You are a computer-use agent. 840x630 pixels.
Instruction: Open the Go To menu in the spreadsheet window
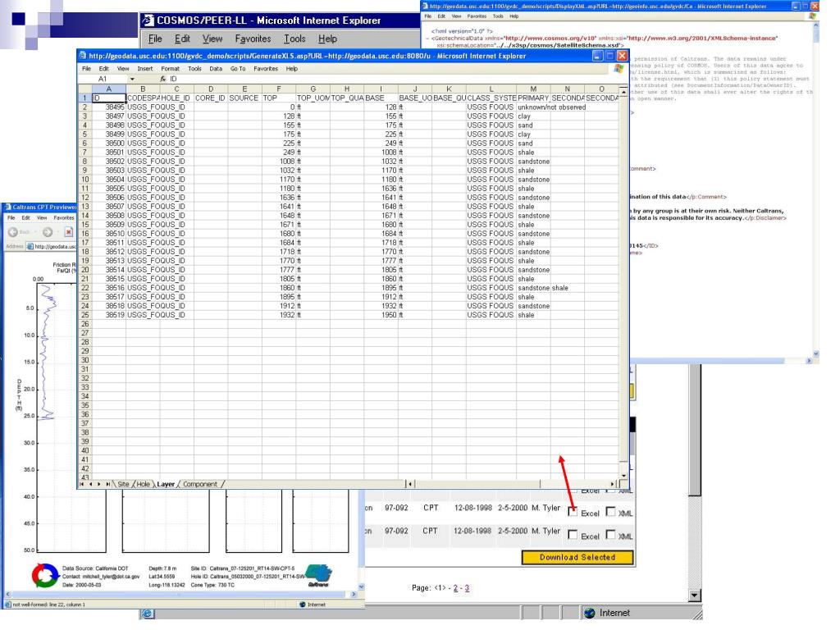click(238, 69)
